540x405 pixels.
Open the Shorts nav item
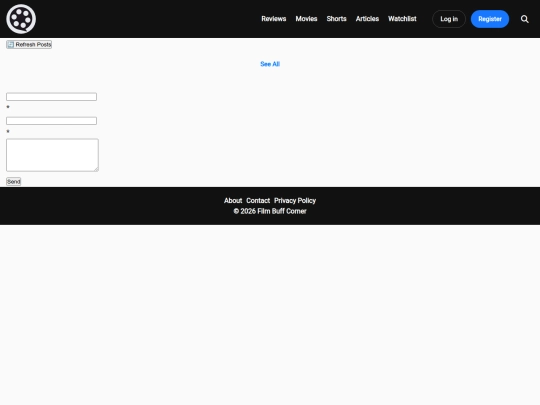[x=336, y=19]
